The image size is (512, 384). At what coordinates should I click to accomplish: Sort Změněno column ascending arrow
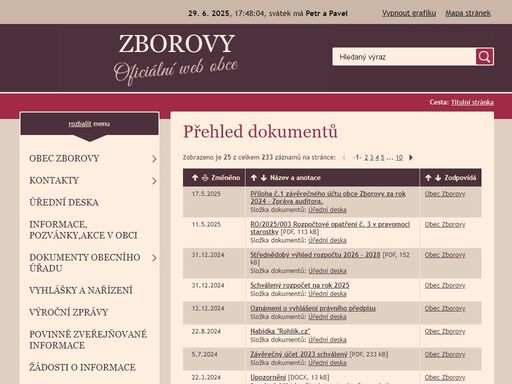[195, 178]
